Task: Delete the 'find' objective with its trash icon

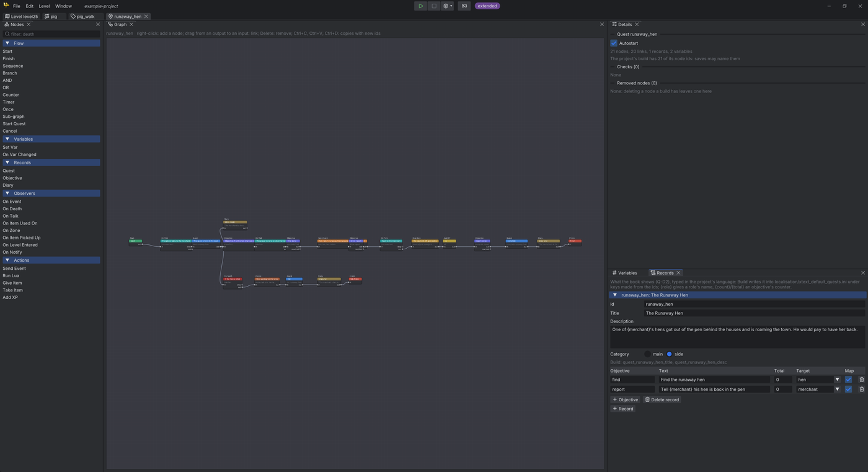Action: coord(861,380)
